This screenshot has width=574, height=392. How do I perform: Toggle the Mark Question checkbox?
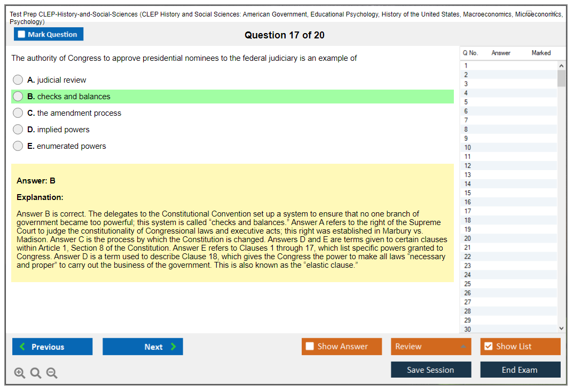click(22, 35)
